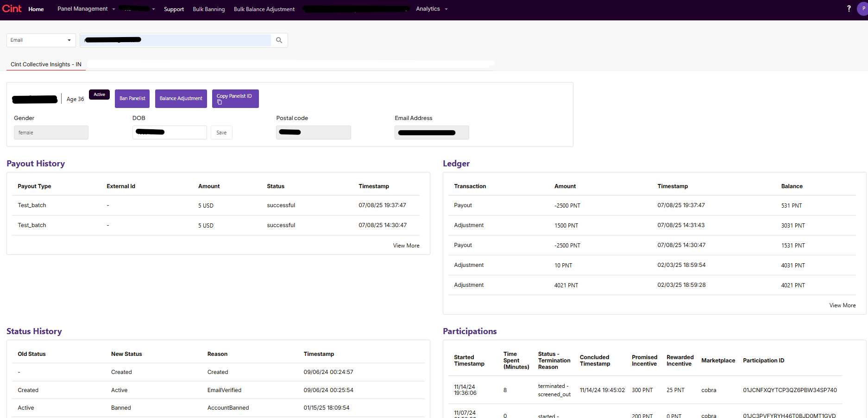Viewport: 868px width, 418px height.
Task: Open the user profile avatar
Action: 862,9
